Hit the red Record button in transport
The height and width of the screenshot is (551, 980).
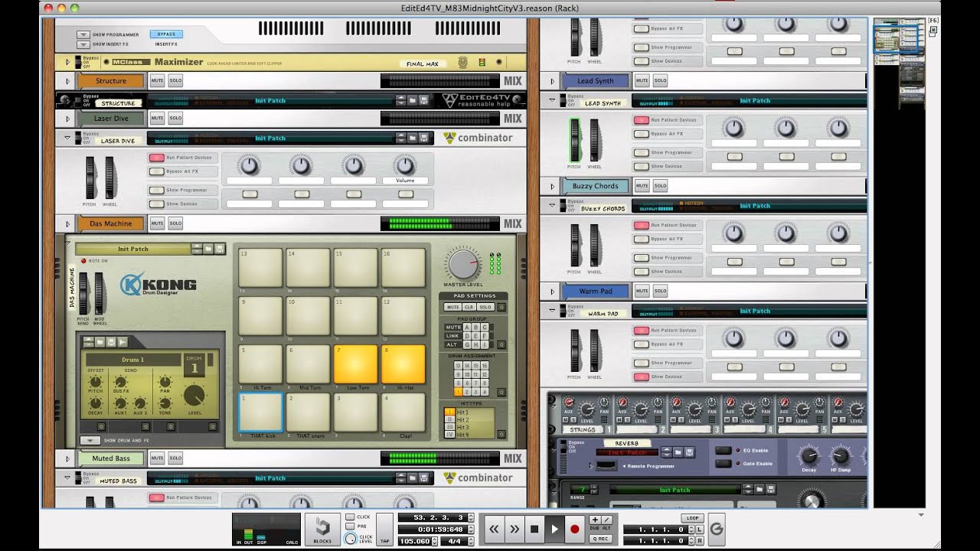[x=574, y=529]
